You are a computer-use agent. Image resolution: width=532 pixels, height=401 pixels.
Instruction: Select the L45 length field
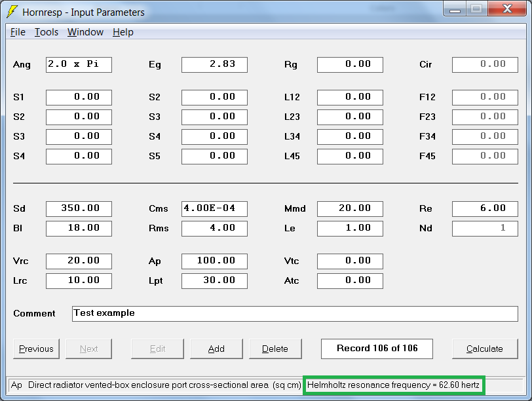(350, 157)
